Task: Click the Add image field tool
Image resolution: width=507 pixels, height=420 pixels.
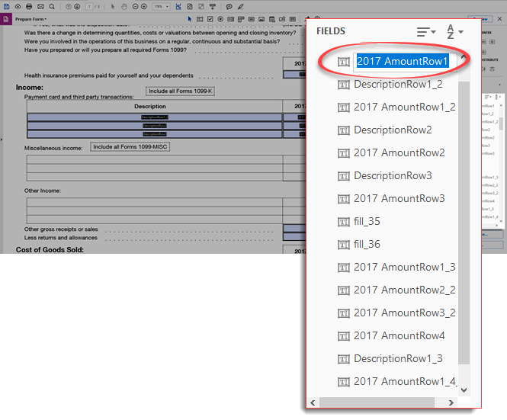Action: [x=262, y=19]
